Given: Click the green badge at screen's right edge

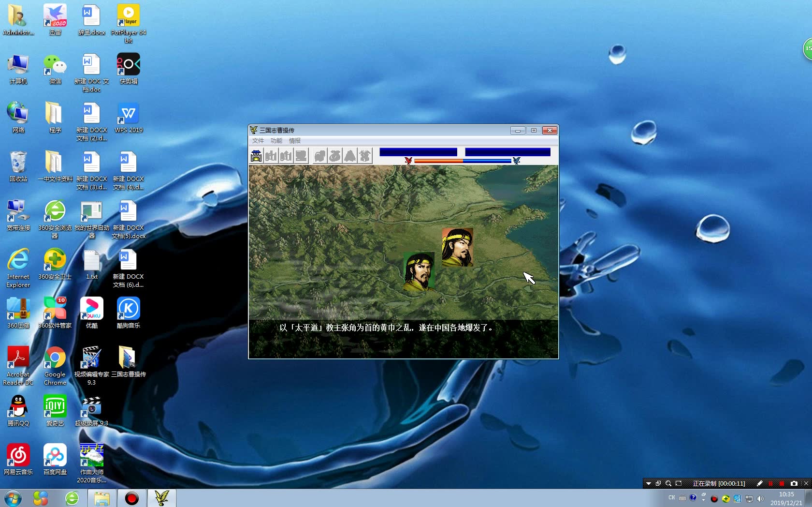Looking at the screenshot, I should point(808,49).
